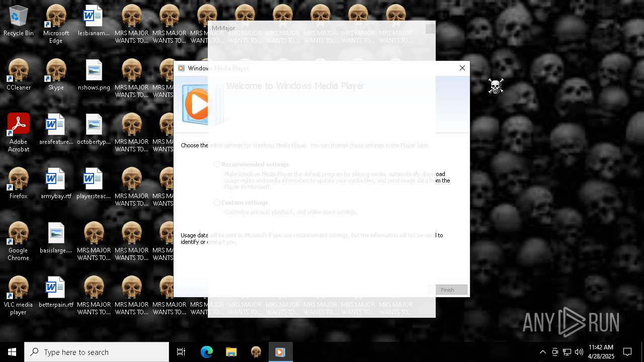Screen dimensions: 644x362
Task: Select the Skype desktop shortcut
Action: 56,75
